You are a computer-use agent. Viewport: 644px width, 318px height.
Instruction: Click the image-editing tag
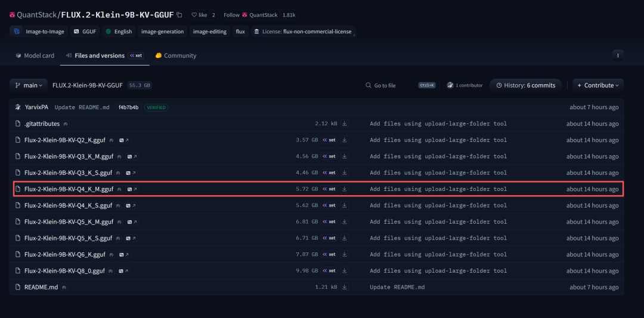209,32
